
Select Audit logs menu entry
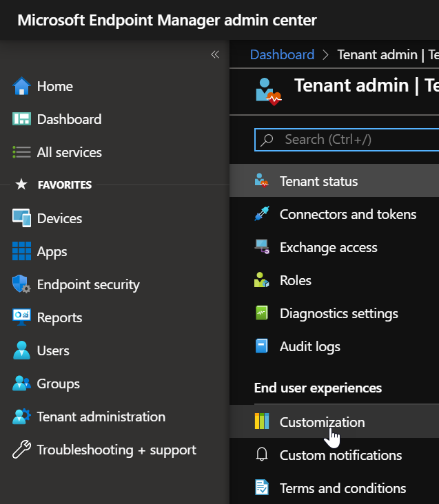point(309,346)
